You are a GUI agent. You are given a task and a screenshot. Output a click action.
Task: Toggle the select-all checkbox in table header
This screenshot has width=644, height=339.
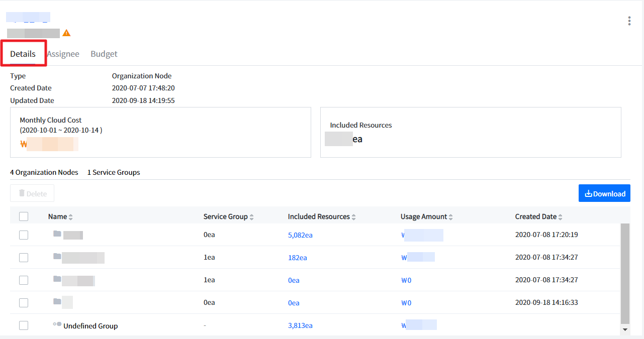(24, 216)
